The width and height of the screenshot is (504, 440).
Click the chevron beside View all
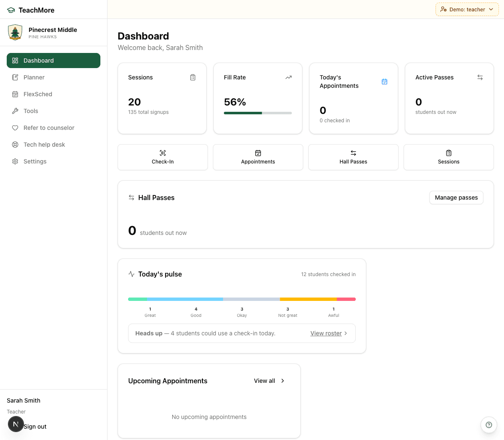(x=283, y=381)
